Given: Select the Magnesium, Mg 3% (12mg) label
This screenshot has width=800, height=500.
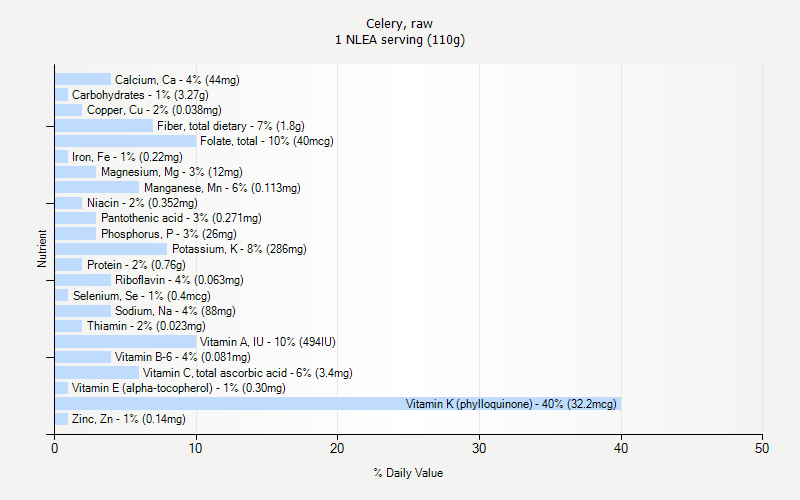Looking at the screenshot, I should (x=171, y=172).
